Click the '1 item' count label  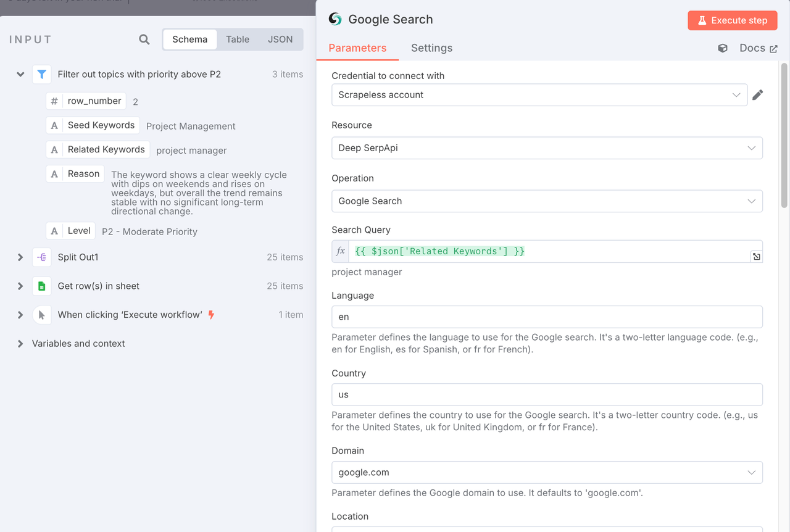[291, 315]
